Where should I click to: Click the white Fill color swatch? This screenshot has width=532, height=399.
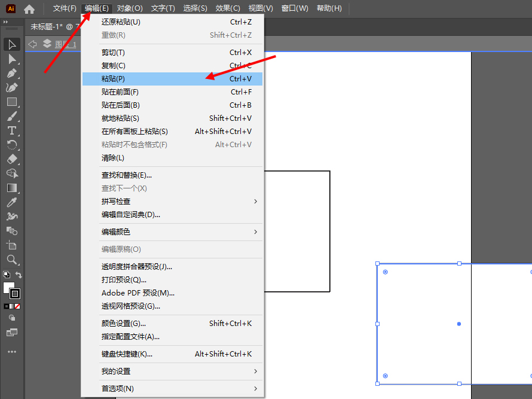click(x=8, y=288)
